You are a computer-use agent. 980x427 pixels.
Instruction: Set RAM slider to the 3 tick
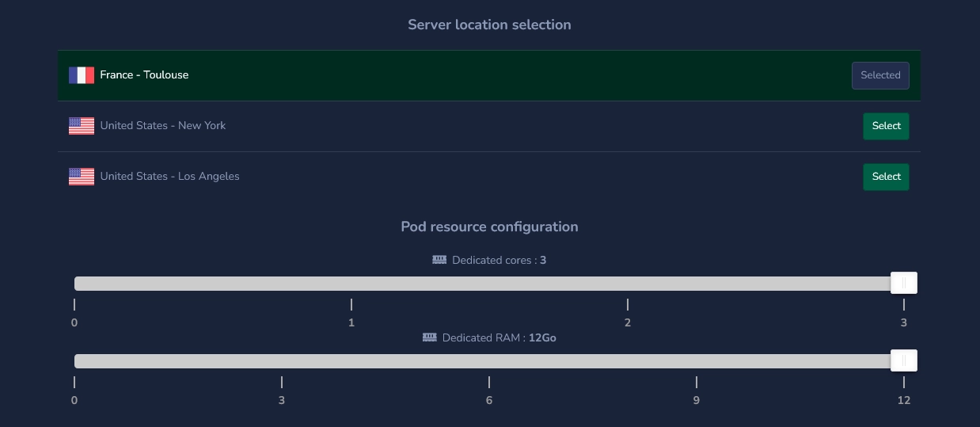282,361
